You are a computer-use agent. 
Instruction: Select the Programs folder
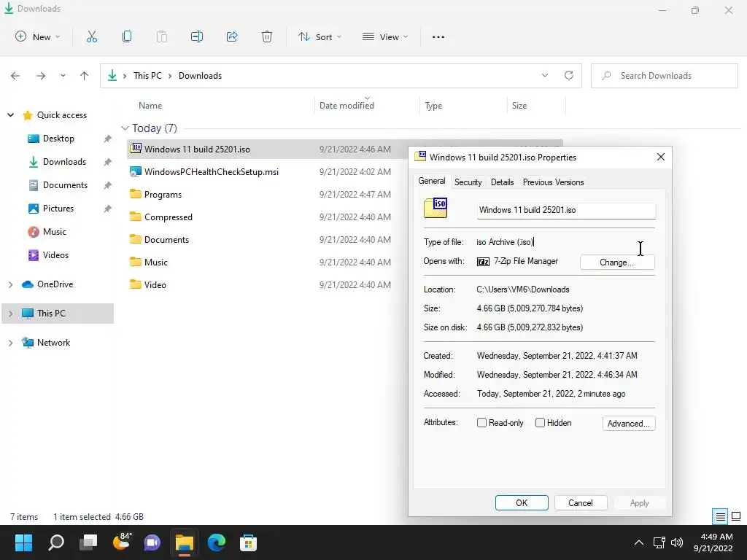163,194
